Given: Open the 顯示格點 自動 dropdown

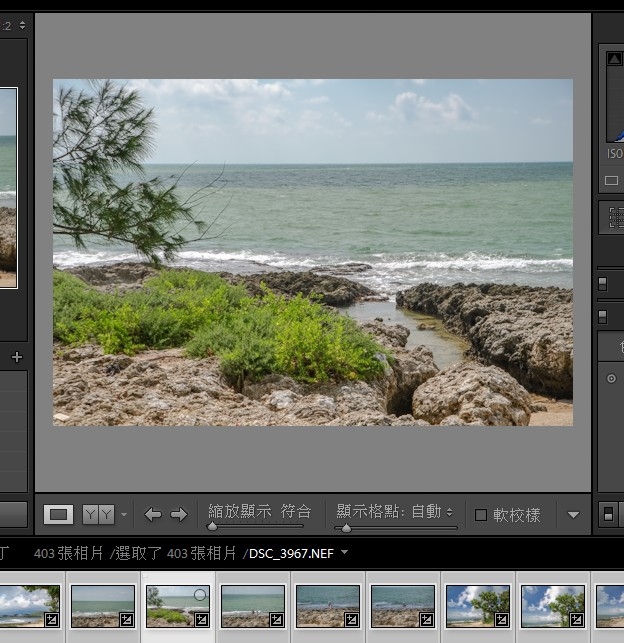Looking at the screenshot, I should 432,512.
